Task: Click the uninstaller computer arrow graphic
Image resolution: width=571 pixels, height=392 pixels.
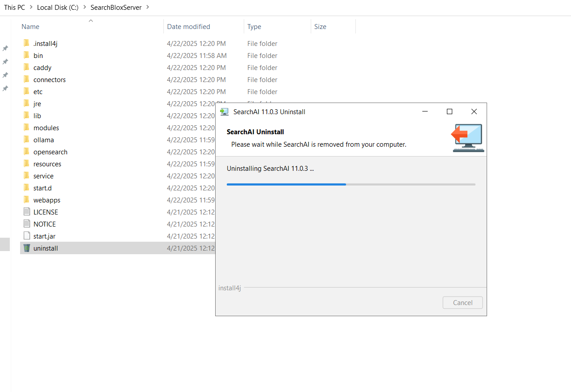Action: click(x=467, y=138)
